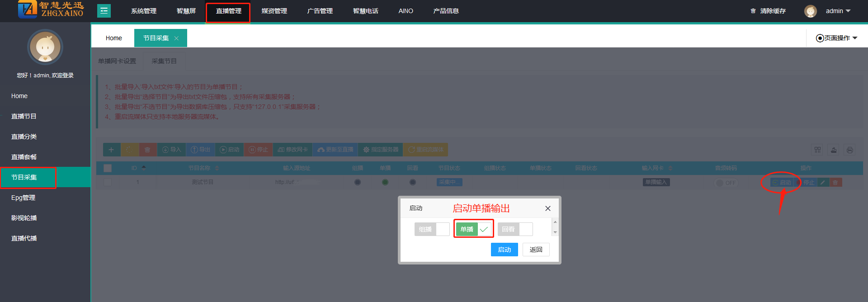
Task: Open 系统管理 top menu
Action: (x=144, y=11)
